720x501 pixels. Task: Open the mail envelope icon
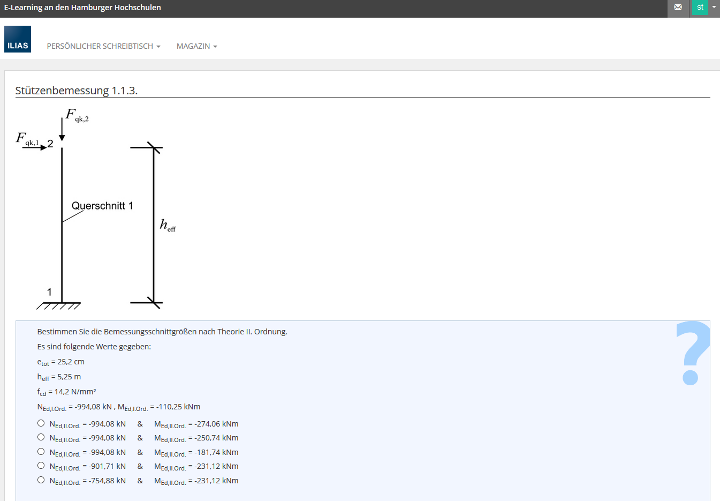[x=679, y=8]
